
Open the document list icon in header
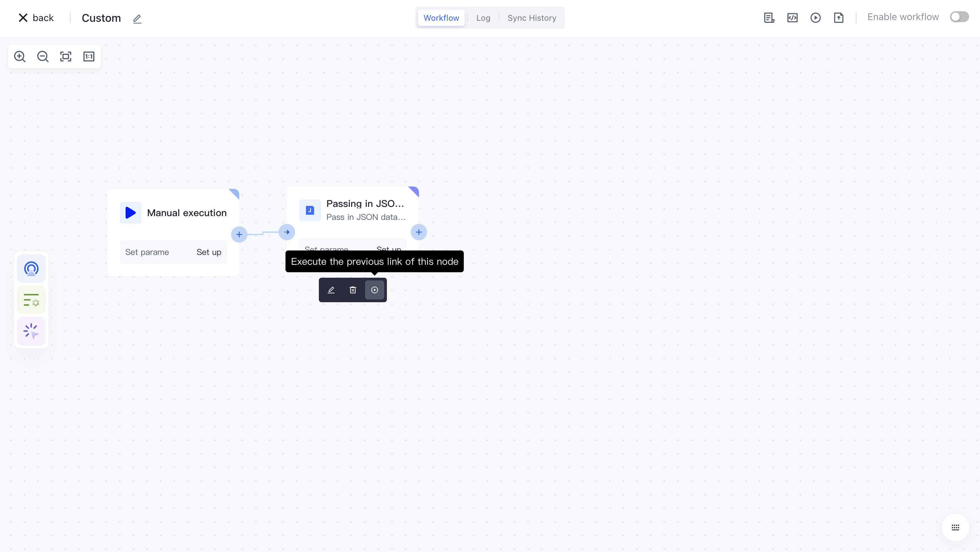tap(769, 17)
